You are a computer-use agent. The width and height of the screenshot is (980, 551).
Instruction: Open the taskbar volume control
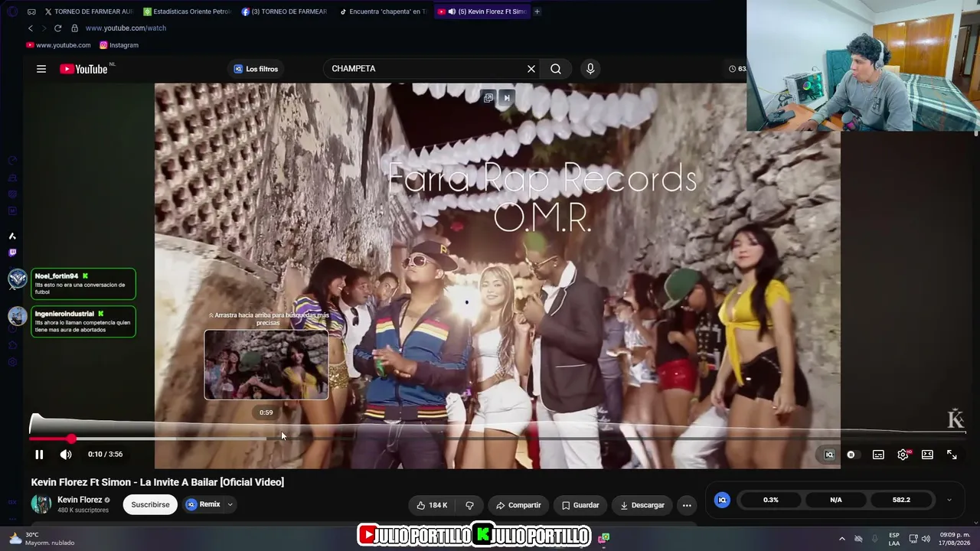point(927,539)
